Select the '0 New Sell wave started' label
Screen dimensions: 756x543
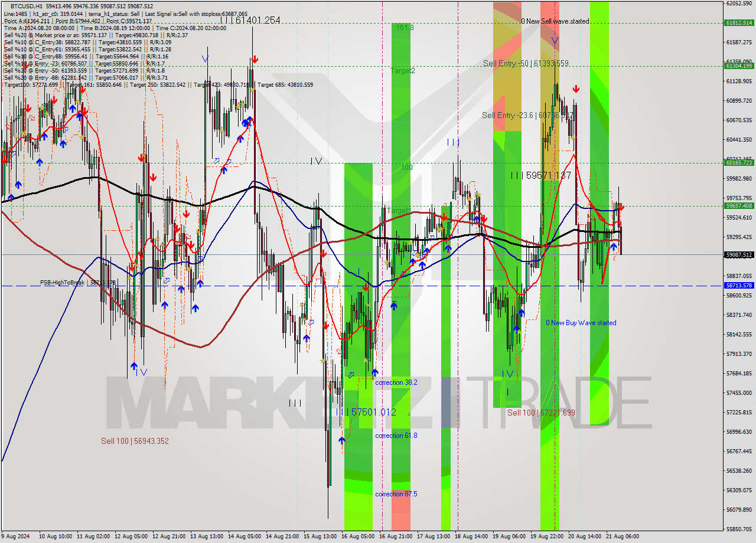click(x=555, y=21)
